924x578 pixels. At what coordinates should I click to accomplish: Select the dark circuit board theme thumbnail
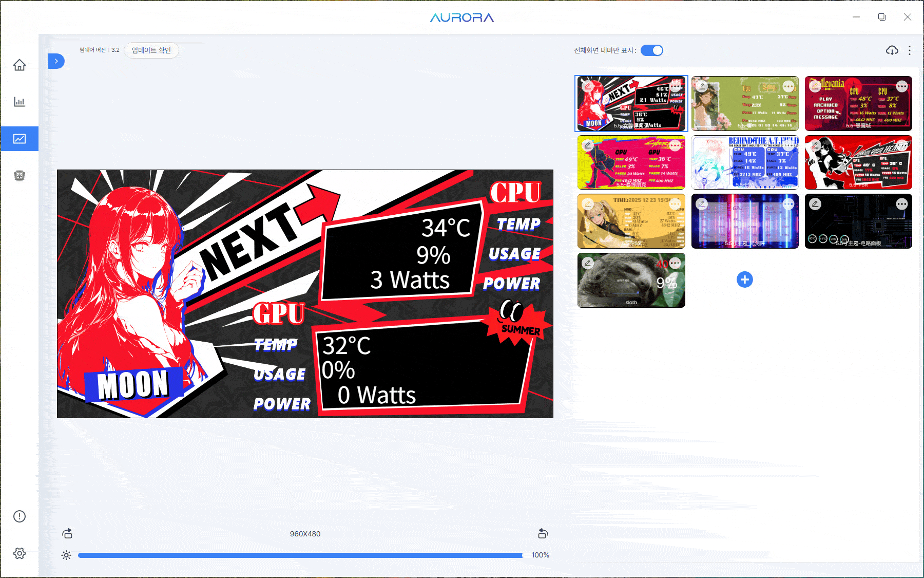(x=858, y=221)
